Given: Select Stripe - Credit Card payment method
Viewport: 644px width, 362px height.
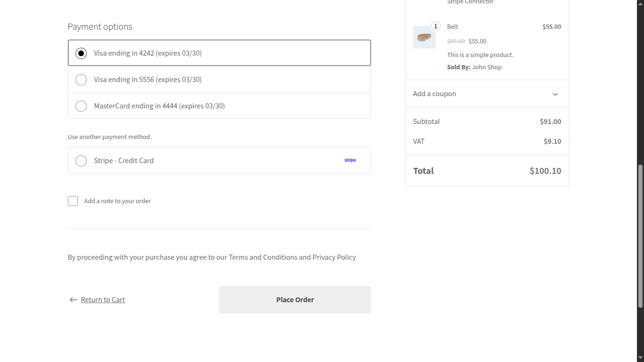Looking at the screenshot, I should tap(81, 160).
